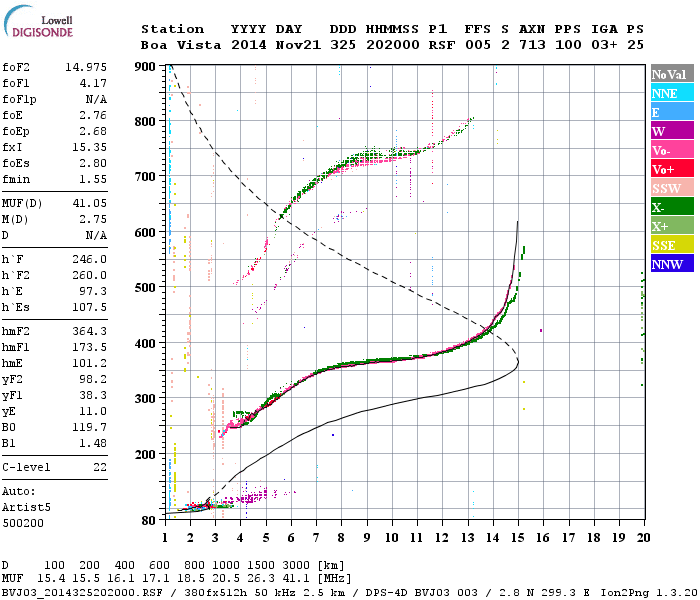Viewport: 700px width, 600px height.
Task: Select the SSW salmon legend swatch
Action: pyautogui.click(x=672, y=188)
